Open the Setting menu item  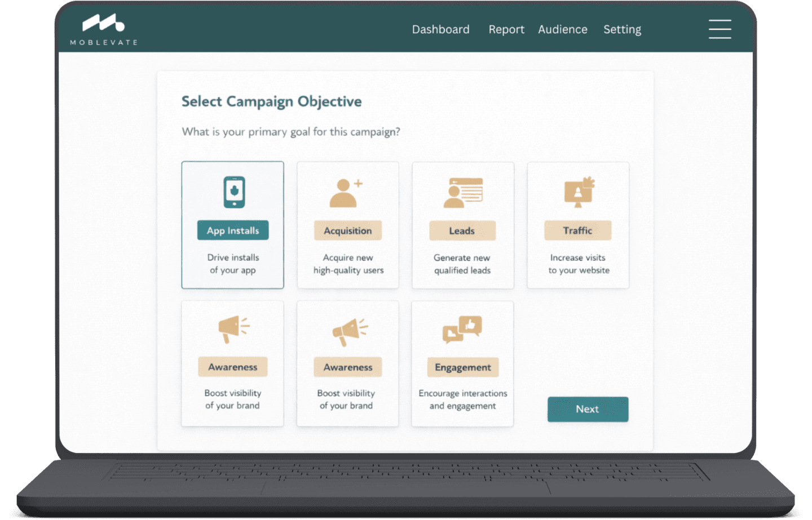622,29
